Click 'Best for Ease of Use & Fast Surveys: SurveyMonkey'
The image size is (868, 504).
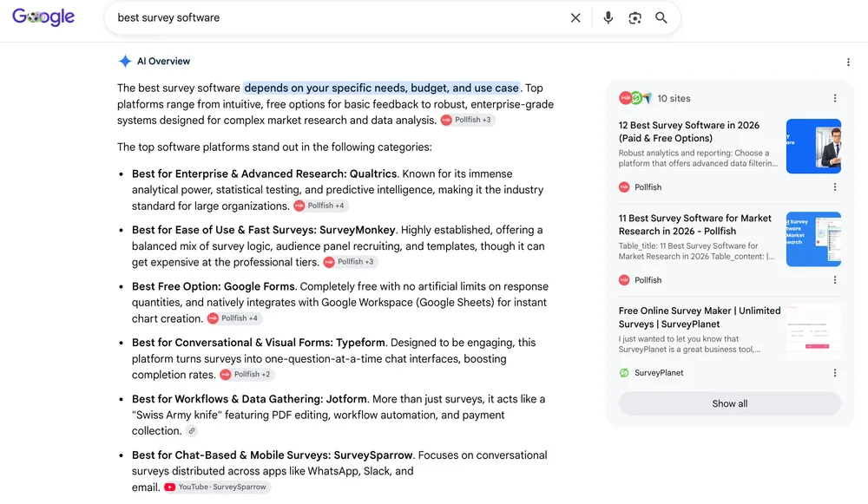click(x=264, y=230)
